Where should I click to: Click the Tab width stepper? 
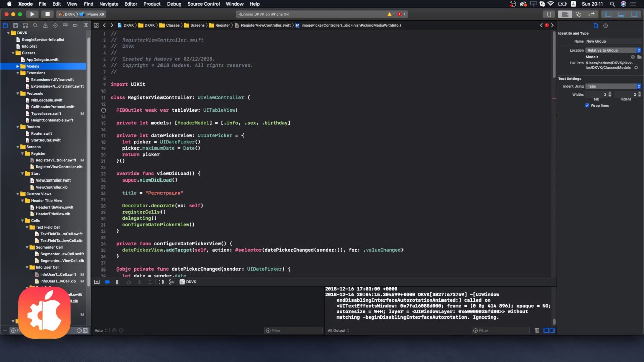point(610,94)
